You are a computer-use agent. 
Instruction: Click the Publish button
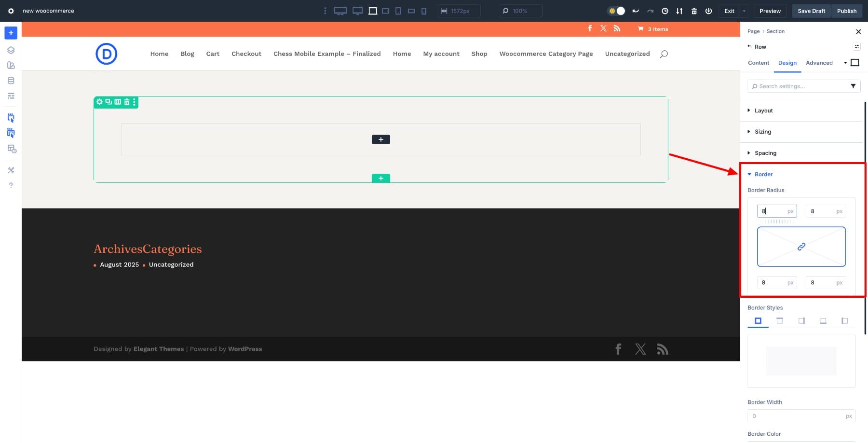(846, 11)
